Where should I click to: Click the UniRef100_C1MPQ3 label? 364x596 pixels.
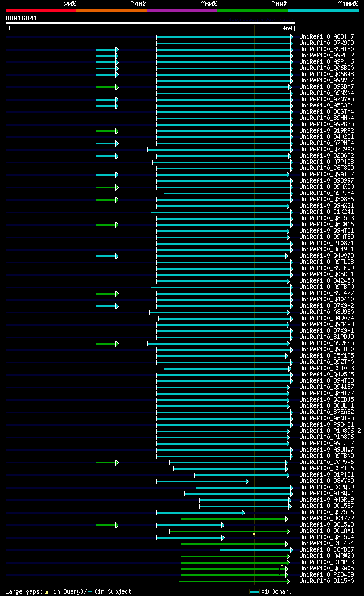[326, 562]
